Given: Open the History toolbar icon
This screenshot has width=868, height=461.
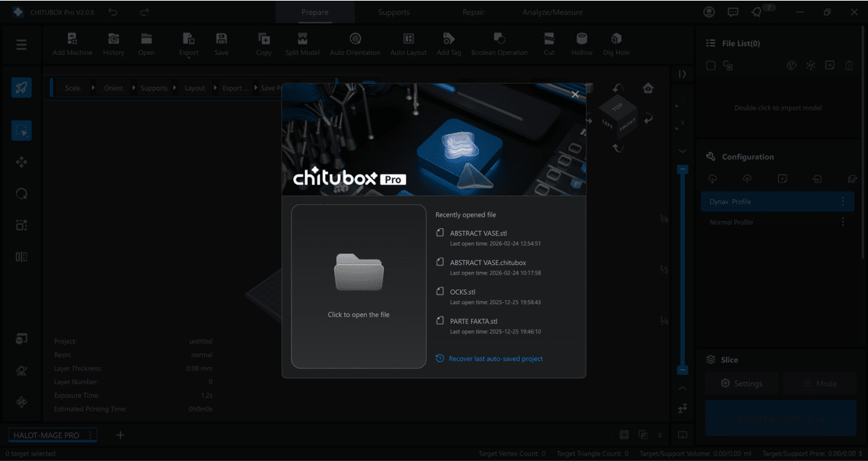Looking at the screenshot, I should pos(114,45).
